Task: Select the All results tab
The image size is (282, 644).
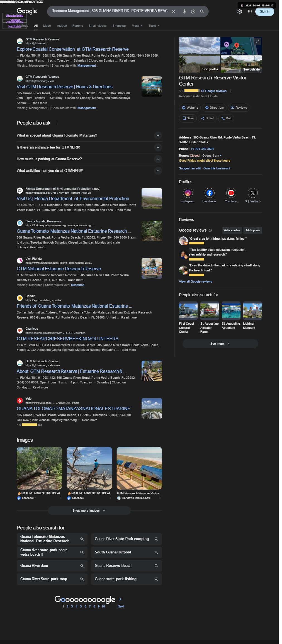Action: 36,26
